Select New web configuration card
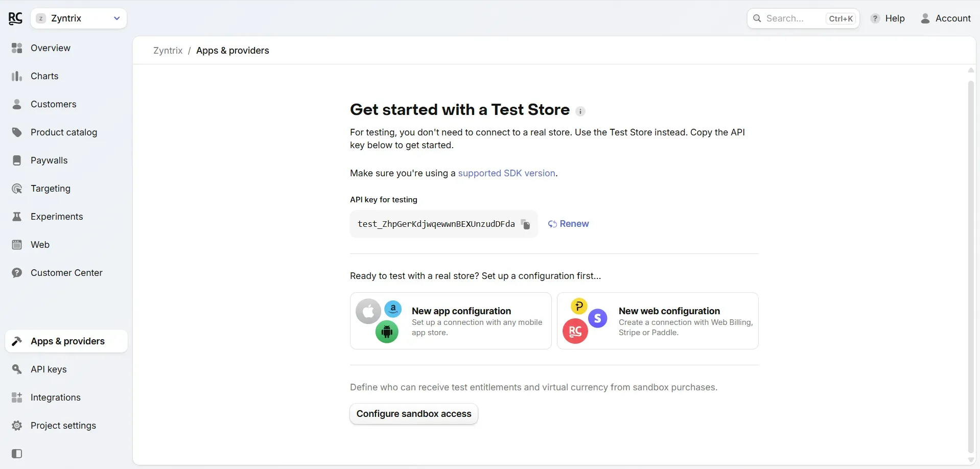This screenshot has height=469, width=980. pyautogui.click(x=657, y=321)
